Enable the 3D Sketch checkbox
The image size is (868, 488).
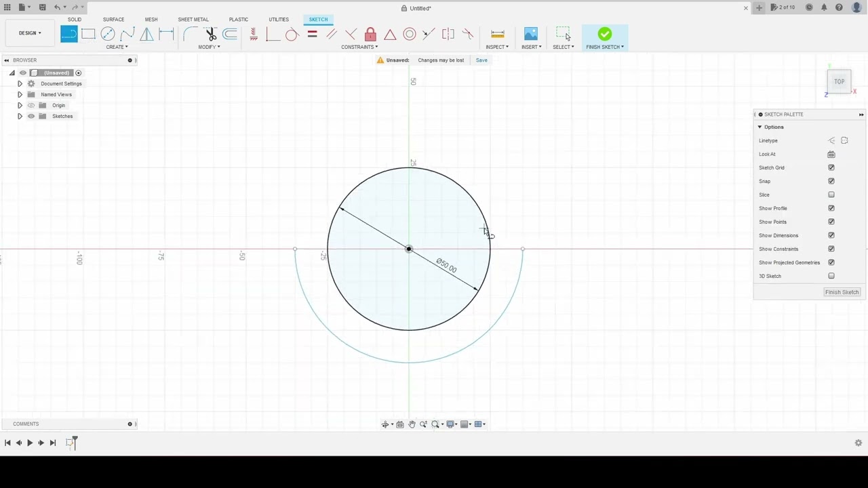click(831, 276)
